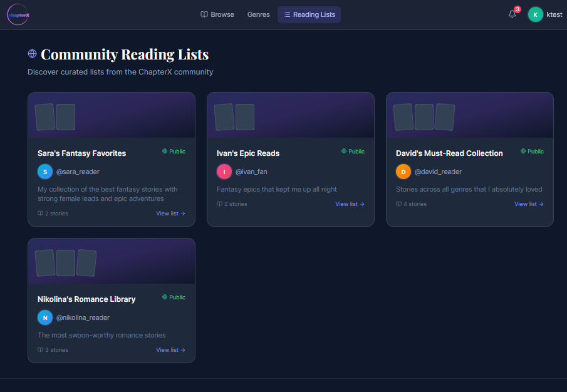Click the ktest user avatar

pyautogui.click(x=535, y=14)
